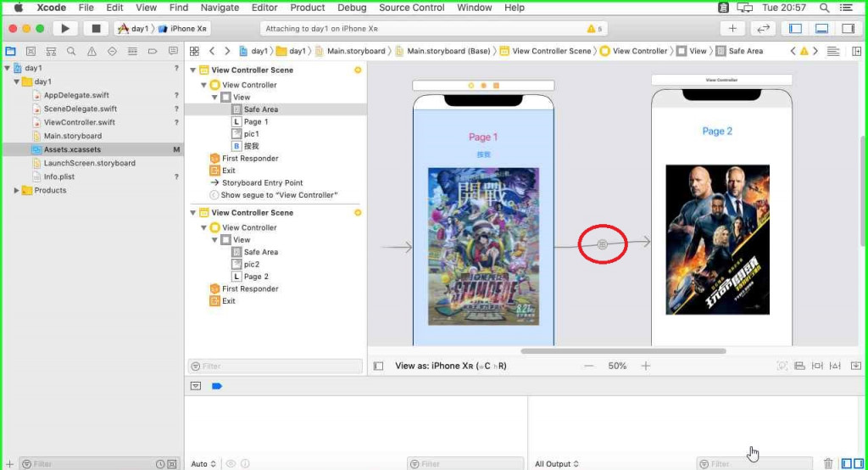Toggle the Debug area visibility
868x470 pixels.
pos(822,28)
